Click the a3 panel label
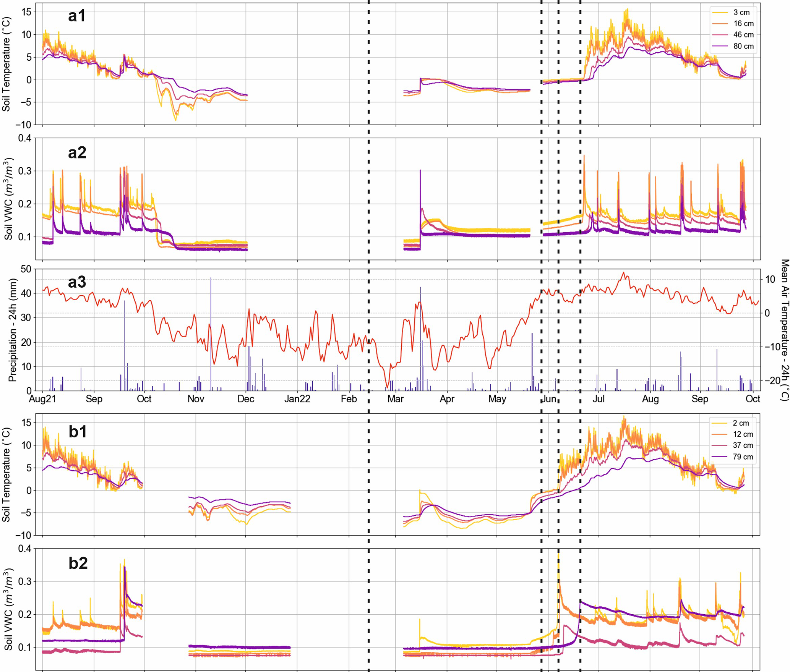This screenshot has height=672, width=790. 77,282
